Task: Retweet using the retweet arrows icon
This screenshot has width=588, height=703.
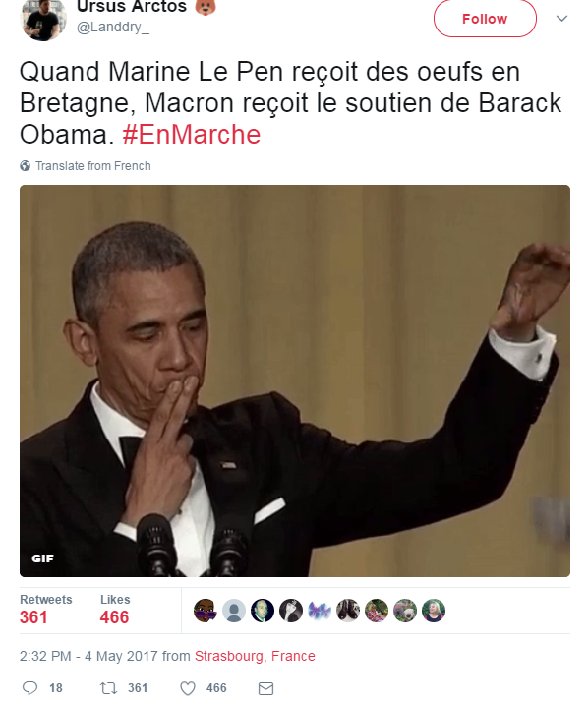Action: pos(108,687)
